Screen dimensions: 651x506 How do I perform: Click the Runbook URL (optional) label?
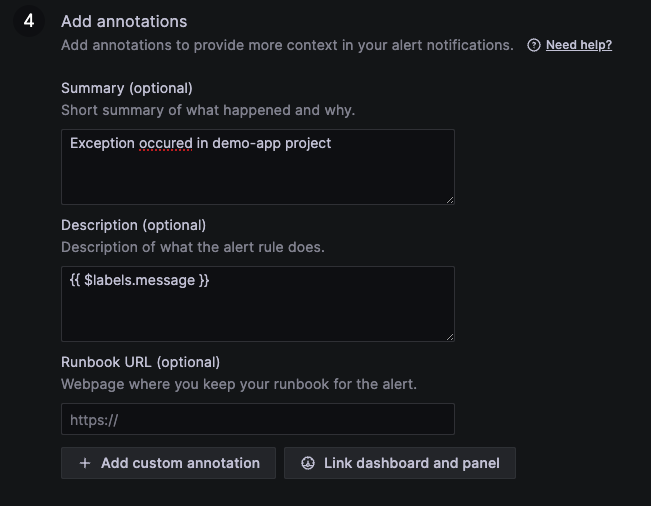click(x=140, y=362)
